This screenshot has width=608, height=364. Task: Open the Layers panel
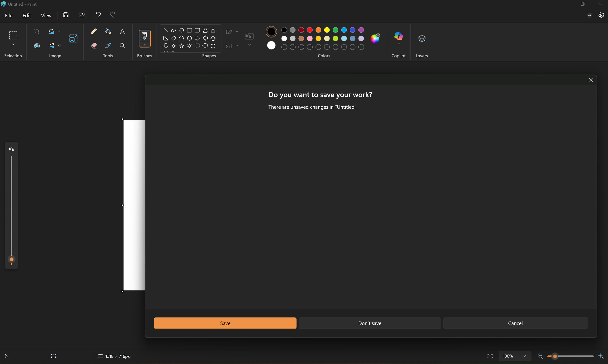[x=421, y=38]
